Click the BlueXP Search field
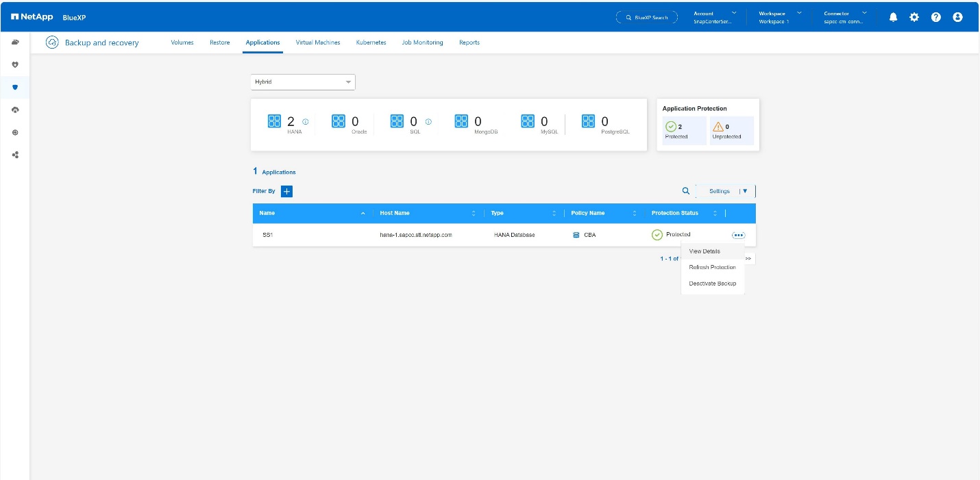The height and width of the screenshot is (480, 980). 646,17
